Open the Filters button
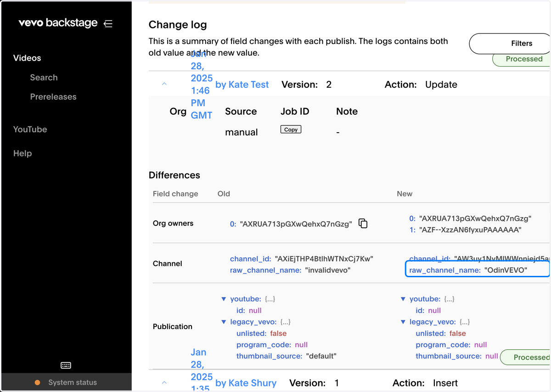The height and width of the screenshot is (392, 551). coord(510,44)
